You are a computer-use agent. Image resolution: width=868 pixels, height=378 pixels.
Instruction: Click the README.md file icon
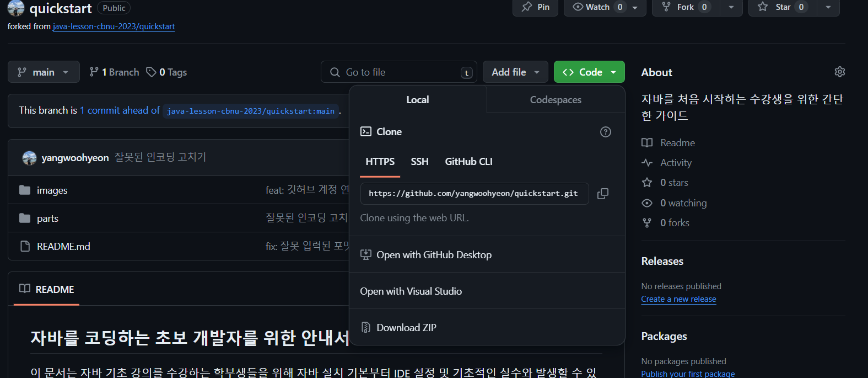(x=25, y=246)
